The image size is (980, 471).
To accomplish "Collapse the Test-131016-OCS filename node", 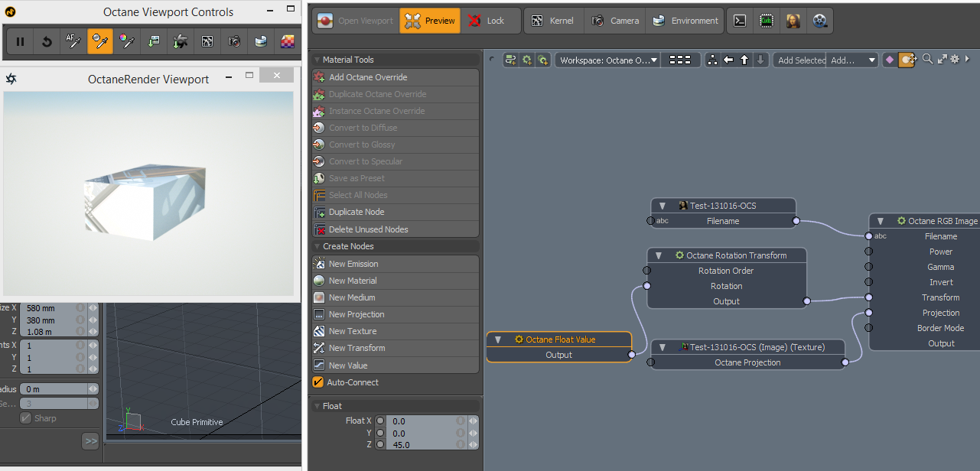I will point(663,206).
